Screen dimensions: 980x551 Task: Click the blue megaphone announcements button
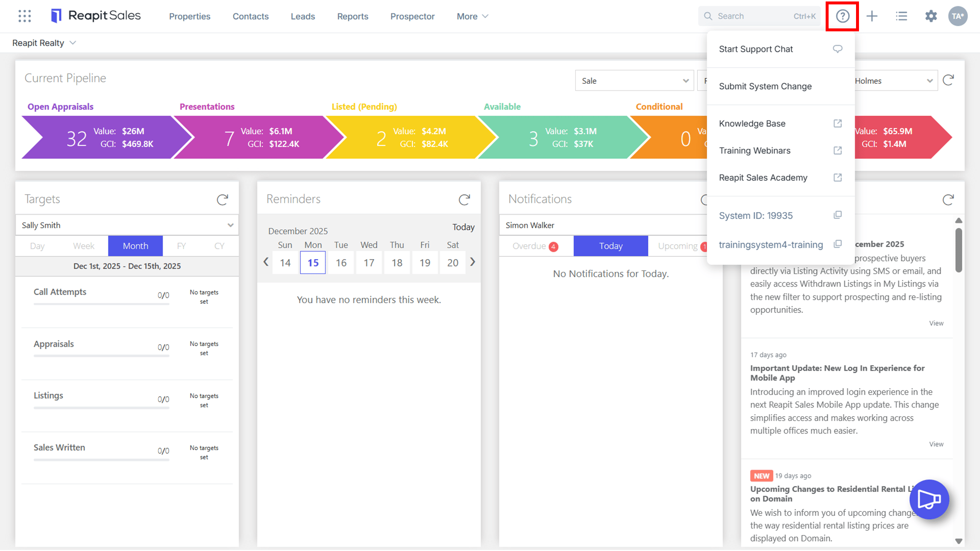[929, 499]
